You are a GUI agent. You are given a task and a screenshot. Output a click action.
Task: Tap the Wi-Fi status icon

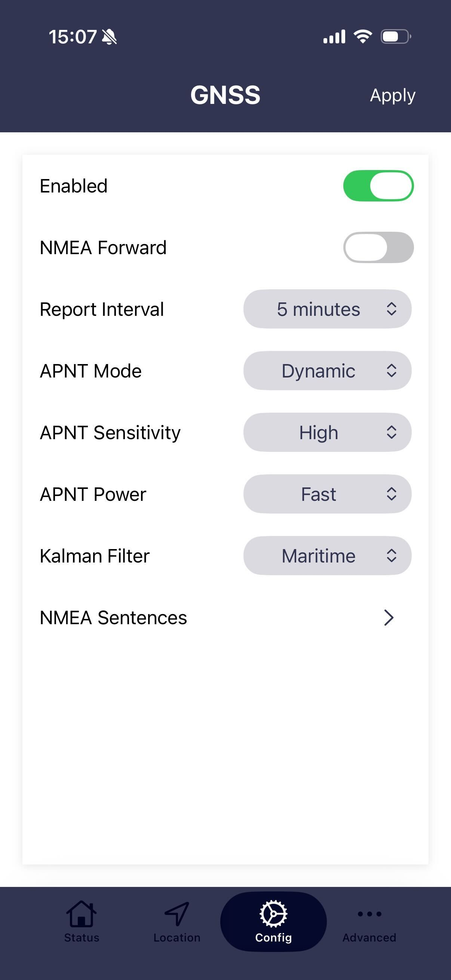click(363, 37)
